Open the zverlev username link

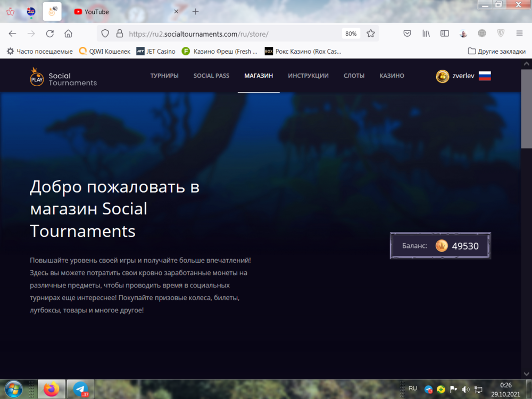(x=463, y=76)
